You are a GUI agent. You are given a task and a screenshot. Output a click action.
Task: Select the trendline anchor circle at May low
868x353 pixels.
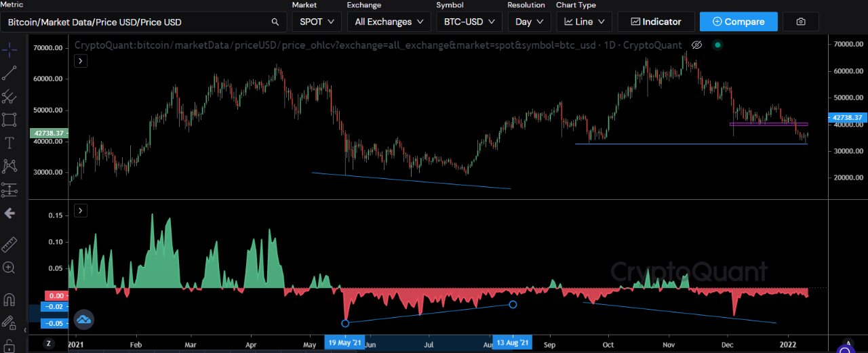[x=345, y=323]
